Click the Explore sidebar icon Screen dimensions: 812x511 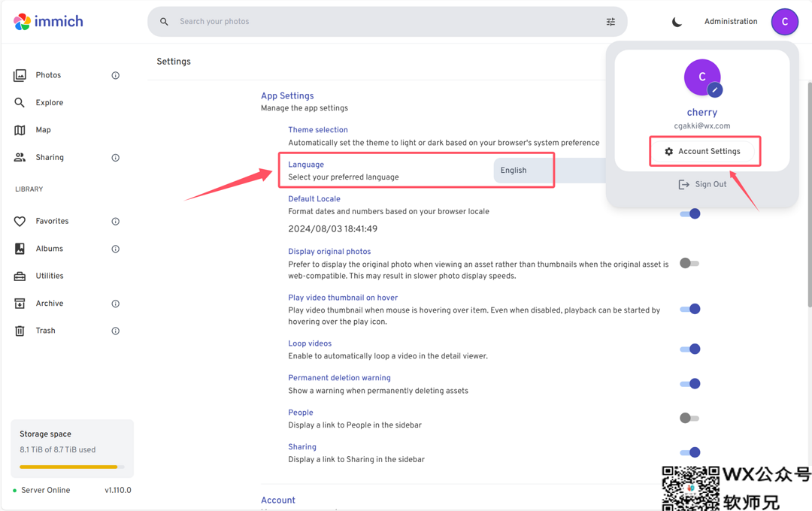20,102
